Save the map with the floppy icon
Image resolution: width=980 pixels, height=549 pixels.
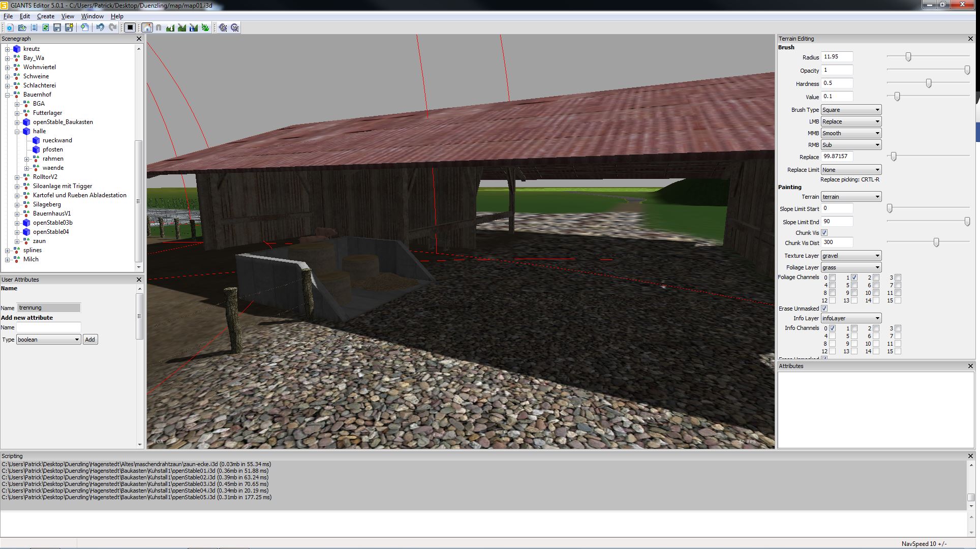point(57,27)
